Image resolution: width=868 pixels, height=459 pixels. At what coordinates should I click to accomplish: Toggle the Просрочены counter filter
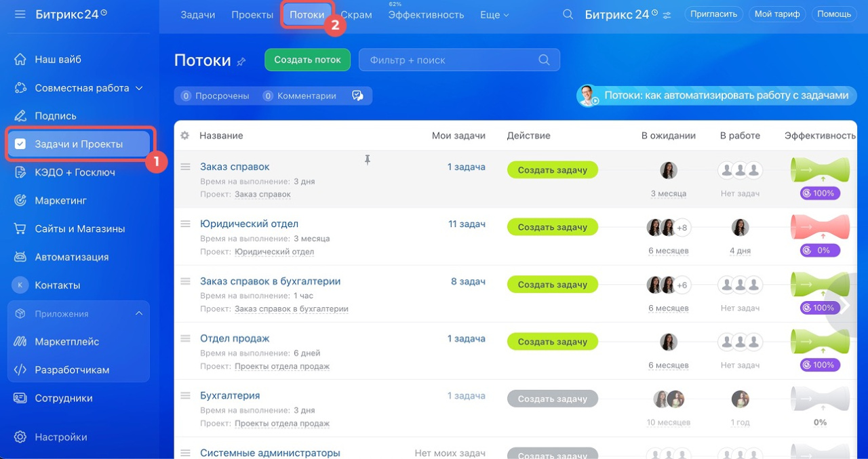point(216,96)
